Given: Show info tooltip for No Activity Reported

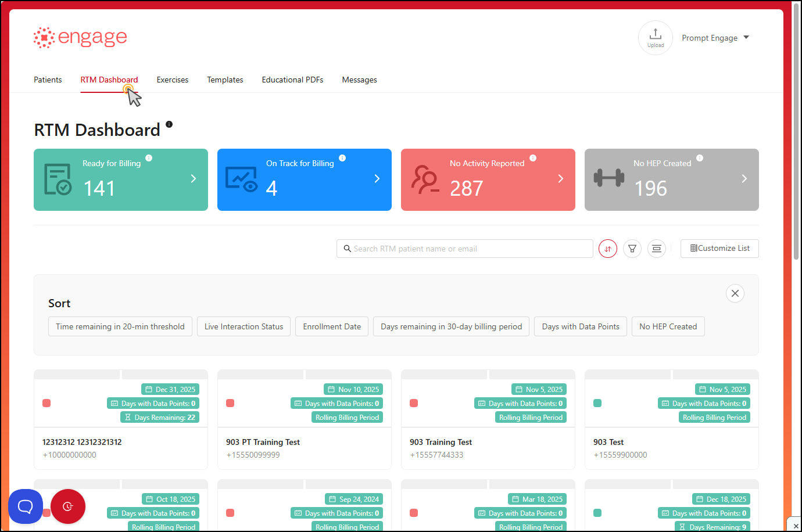Looking at the screenshot, I should click(x=533, y=158).
